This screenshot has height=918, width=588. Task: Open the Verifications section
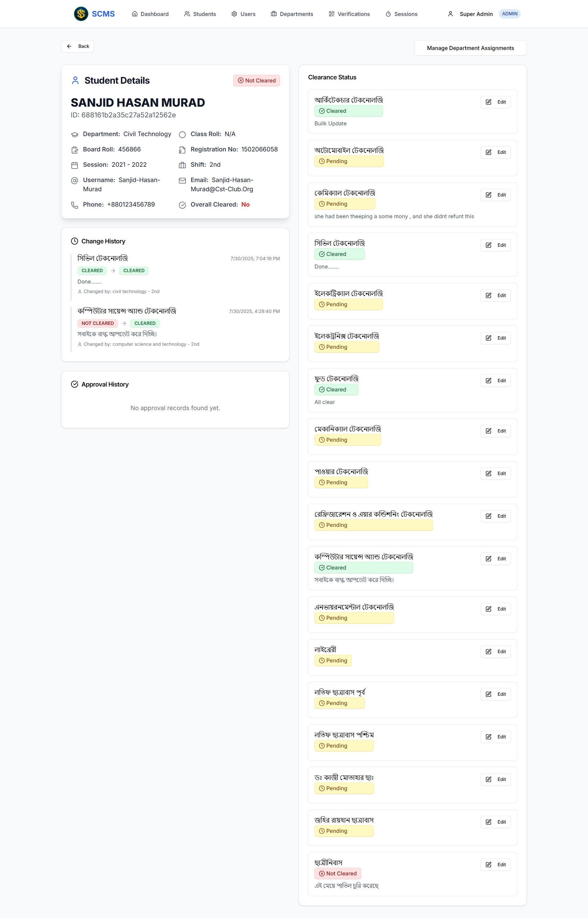click(x=349, y=14)
